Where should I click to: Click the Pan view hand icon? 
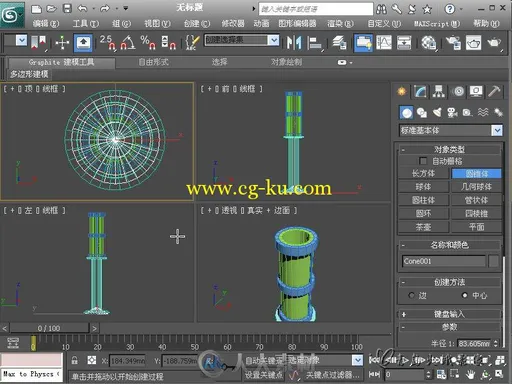click(x=470, y=375)
